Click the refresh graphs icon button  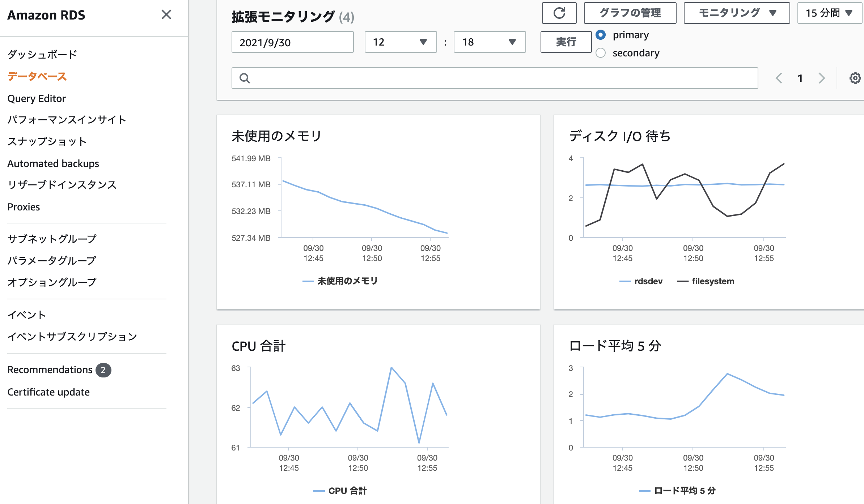(x=559, y=13)
